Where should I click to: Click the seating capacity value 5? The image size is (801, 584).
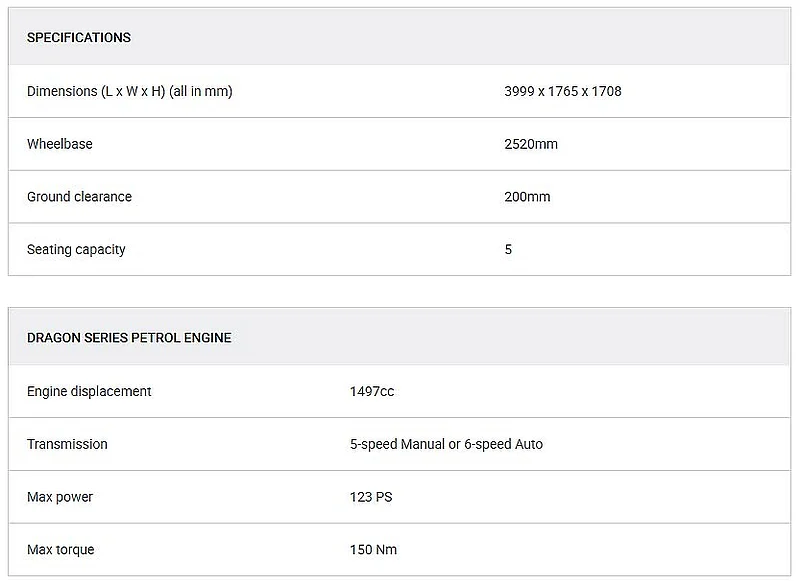[x=508, y=249]
